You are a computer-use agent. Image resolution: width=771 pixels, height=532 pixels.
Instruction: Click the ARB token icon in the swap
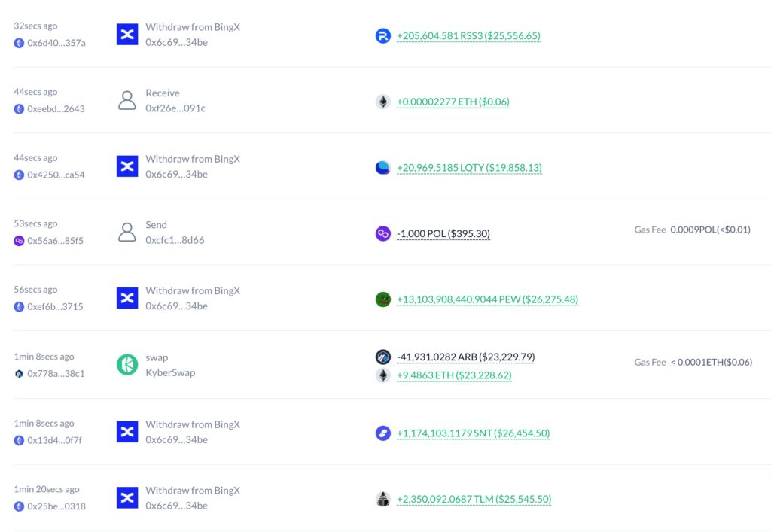[x=383, y=357]
